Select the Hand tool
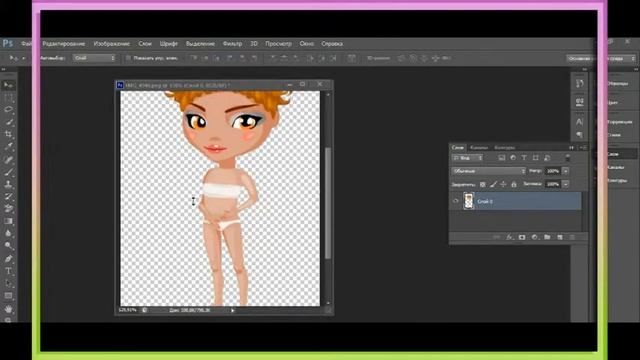 click(x=8, y=309)
